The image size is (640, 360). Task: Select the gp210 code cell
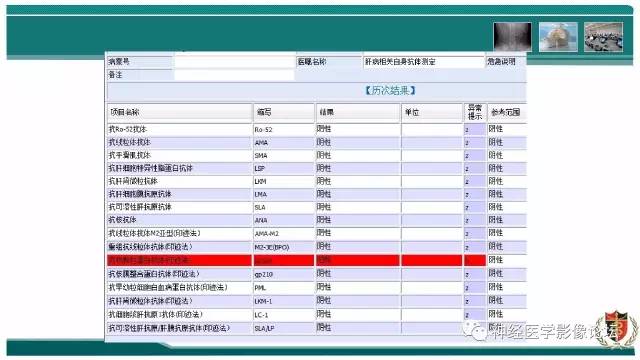(284, 274)
